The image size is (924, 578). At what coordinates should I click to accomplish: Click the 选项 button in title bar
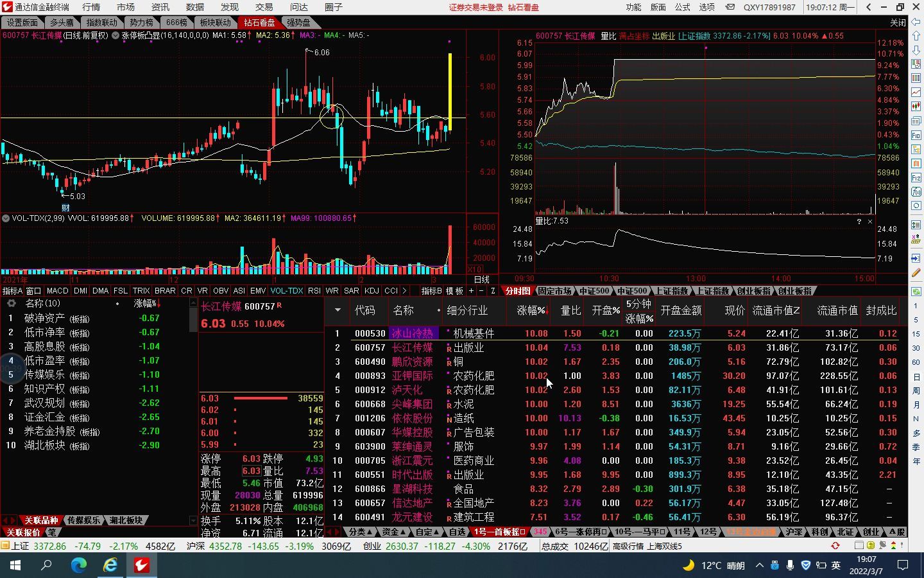(707, 7)
